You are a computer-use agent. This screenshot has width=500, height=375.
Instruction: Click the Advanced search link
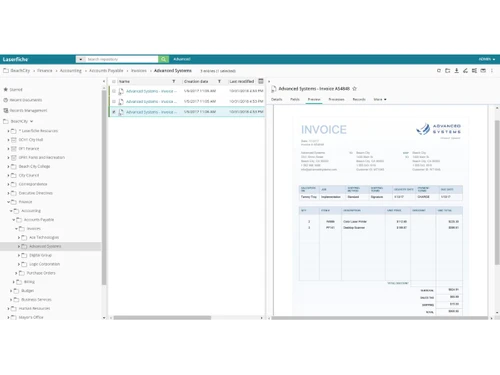click(x=182, y=59)
